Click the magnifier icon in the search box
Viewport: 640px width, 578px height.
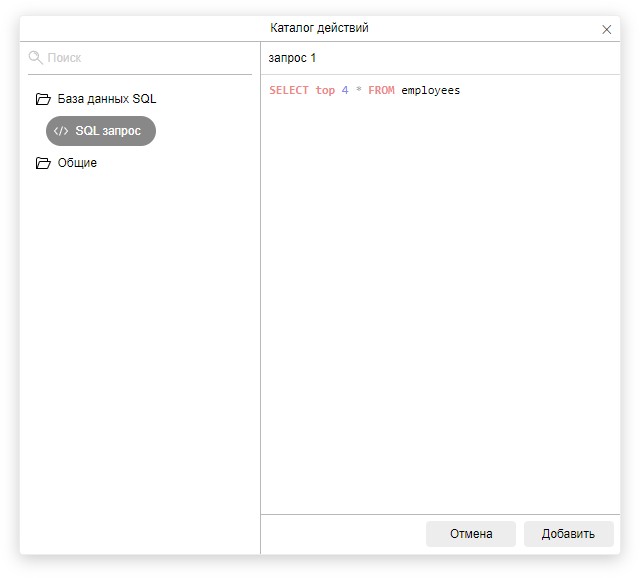click(x=36, y=58)
